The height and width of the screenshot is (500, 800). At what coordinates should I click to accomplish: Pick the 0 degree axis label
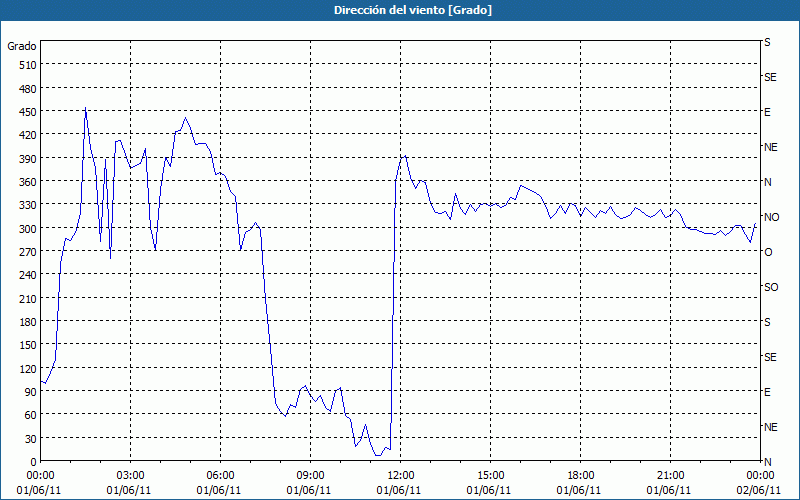34,462
